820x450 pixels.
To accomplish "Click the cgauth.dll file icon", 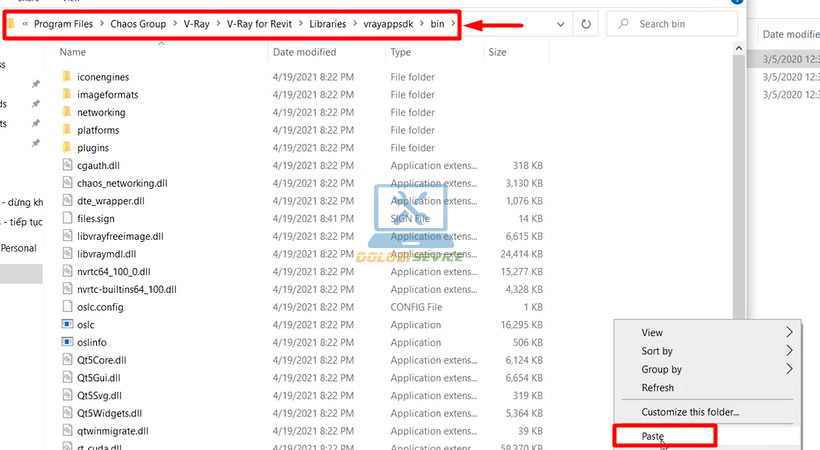I will click(67, 166).
